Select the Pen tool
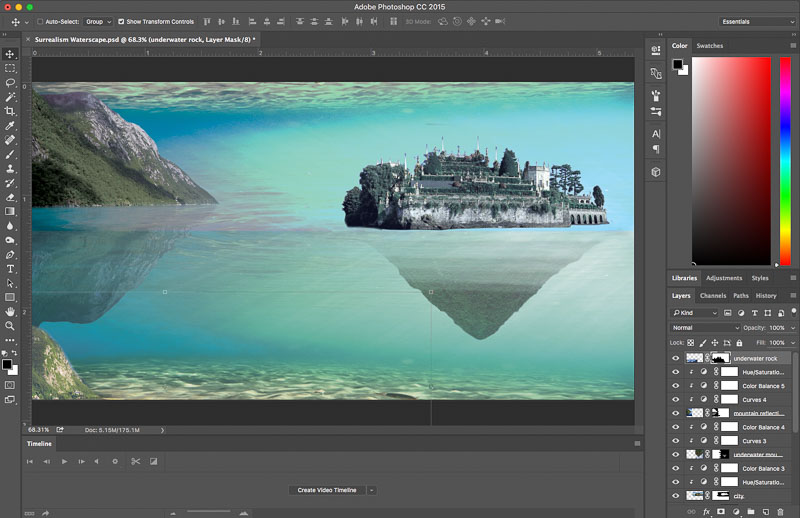800x518 pixels. (x=10, y=254)
